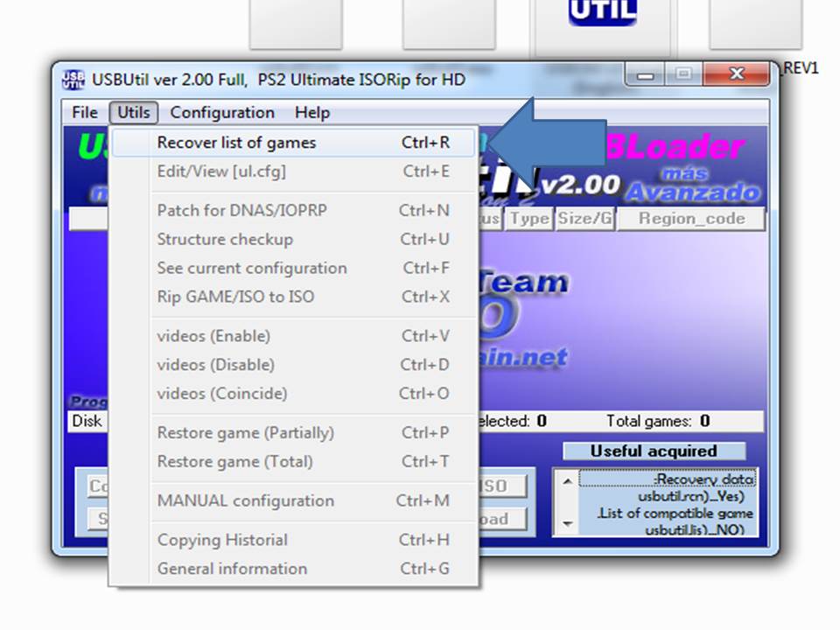Select MANUAL configuration entry

(293, 500)
